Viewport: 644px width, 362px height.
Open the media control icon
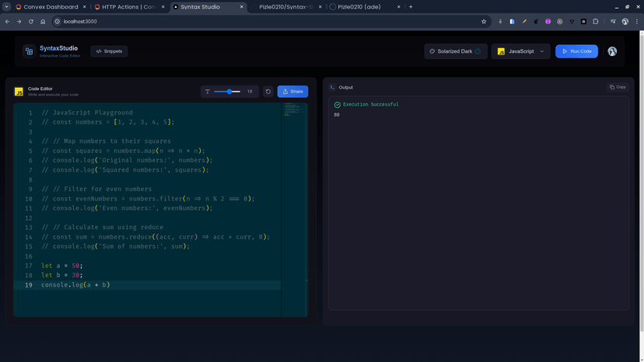[613, 21]
